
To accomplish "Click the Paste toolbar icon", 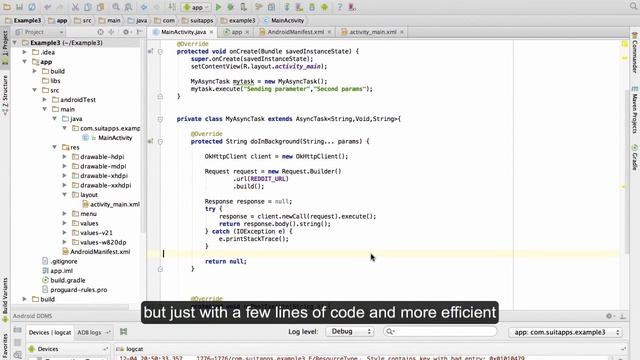I will (100, 7).
